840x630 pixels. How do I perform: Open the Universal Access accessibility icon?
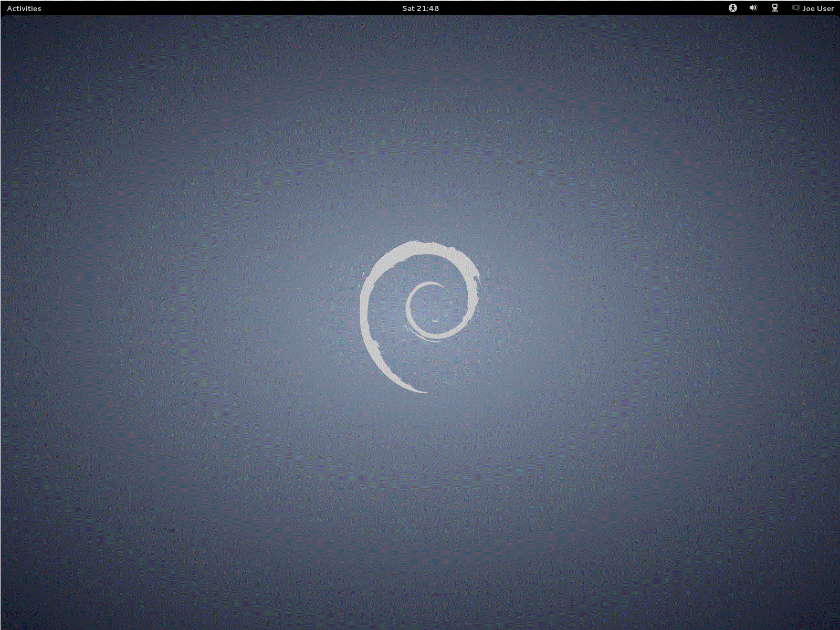point(733,8)
